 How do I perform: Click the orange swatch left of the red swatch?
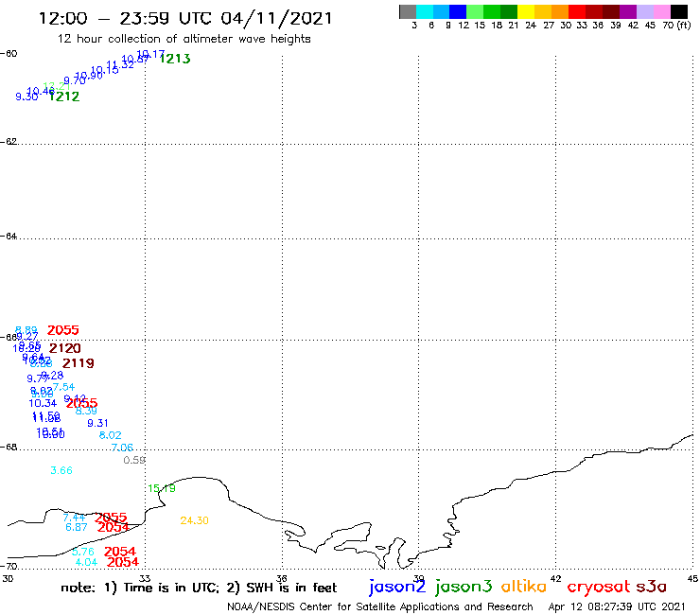(560, 12)
